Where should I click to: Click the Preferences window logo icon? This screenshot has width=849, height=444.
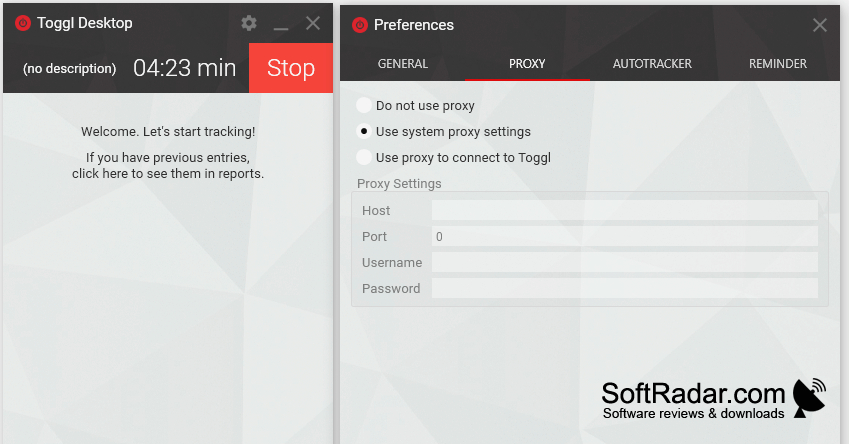tap(360, 25)
